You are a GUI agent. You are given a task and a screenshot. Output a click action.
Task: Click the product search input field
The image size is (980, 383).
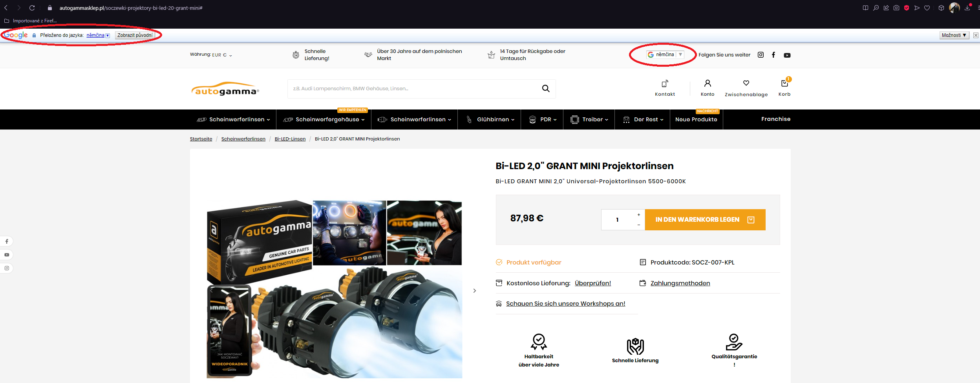coord(412,89)
